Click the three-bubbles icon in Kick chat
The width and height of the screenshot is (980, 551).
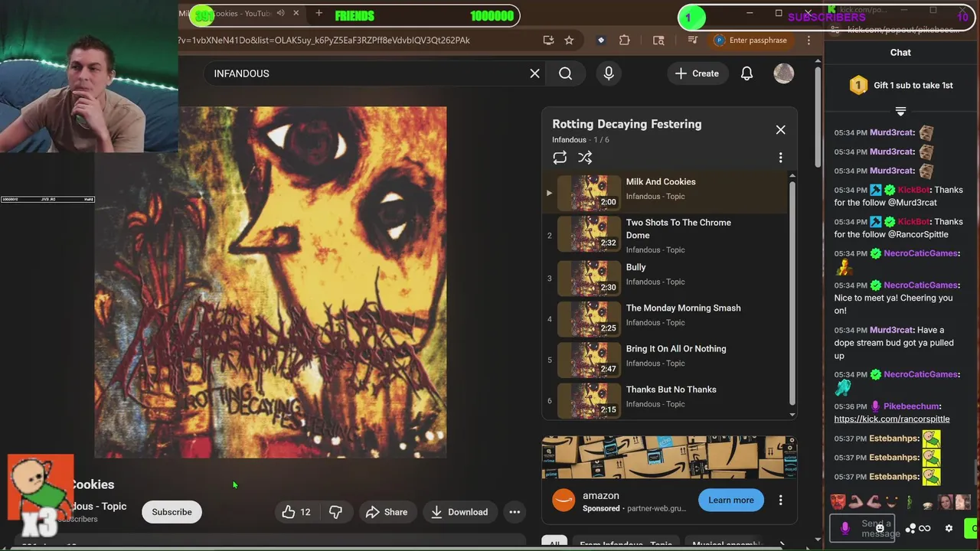(910, 528)
